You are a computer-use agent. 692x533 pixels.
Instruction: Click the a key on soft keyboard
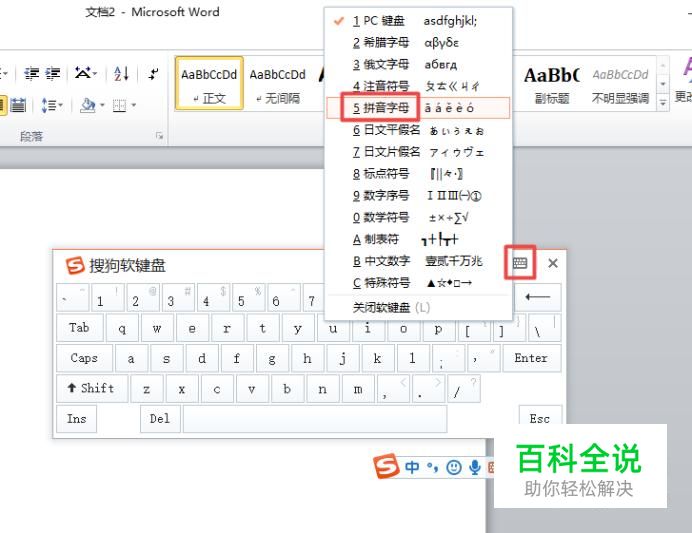coord(131,358)
